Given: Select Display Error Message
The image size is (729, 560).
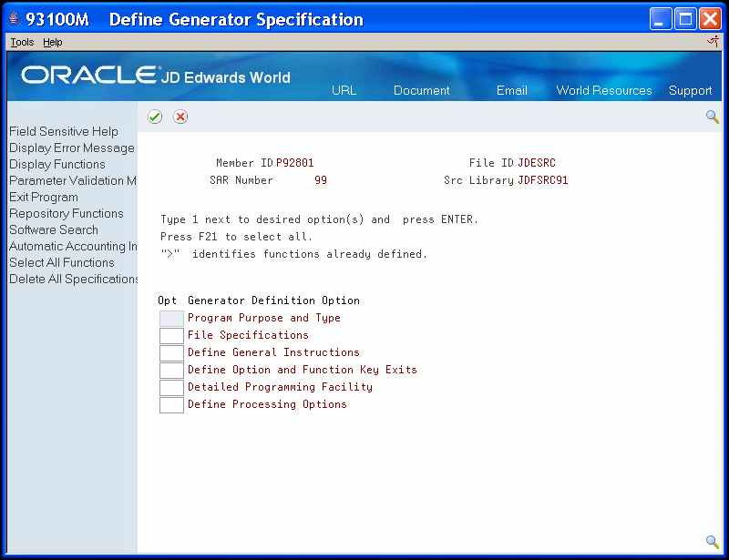Looking at the screenshot, I should [72, 148].
